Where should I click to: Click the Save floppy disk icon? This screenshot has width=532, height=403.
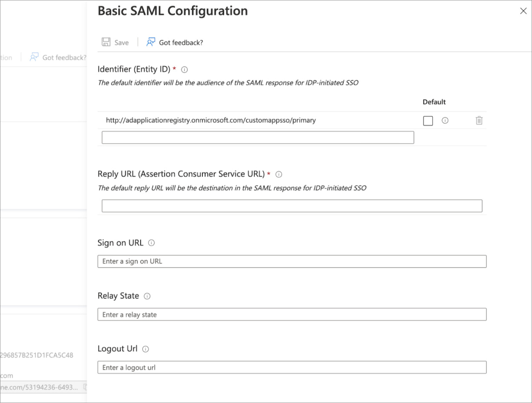tap(106, 42)
